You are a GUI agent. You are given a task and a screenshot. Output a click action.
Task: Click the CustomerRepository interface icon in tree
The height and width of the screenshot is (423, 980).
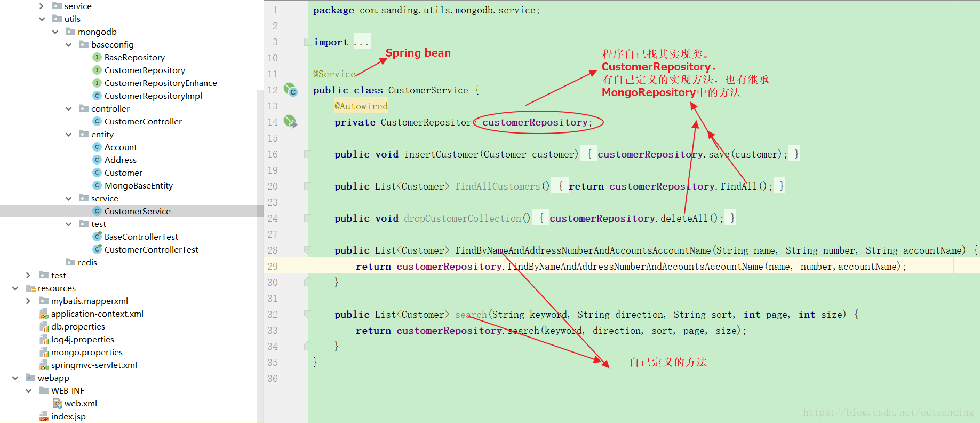[97, 70]
